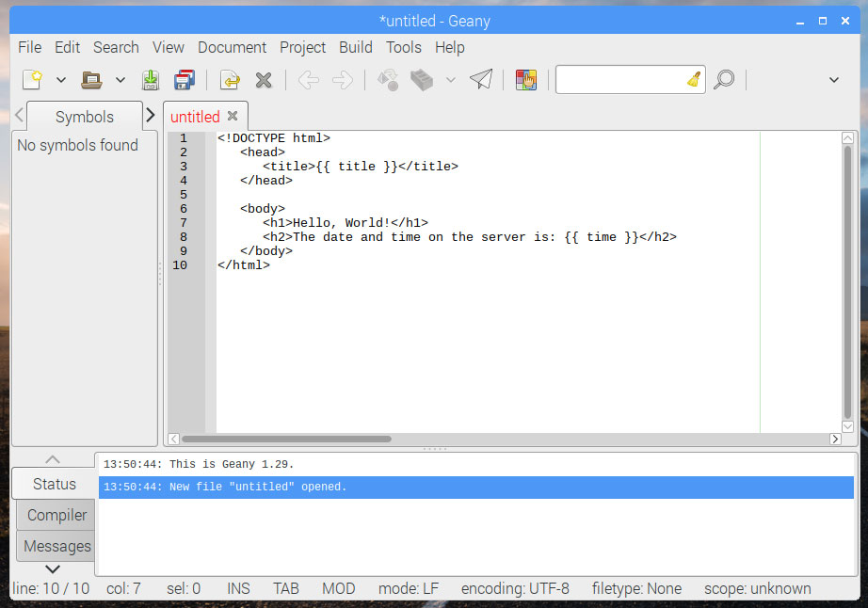
Task: Toggle the TAB indentation indicator
Action: pyautogui.click(x=285, y=588)
